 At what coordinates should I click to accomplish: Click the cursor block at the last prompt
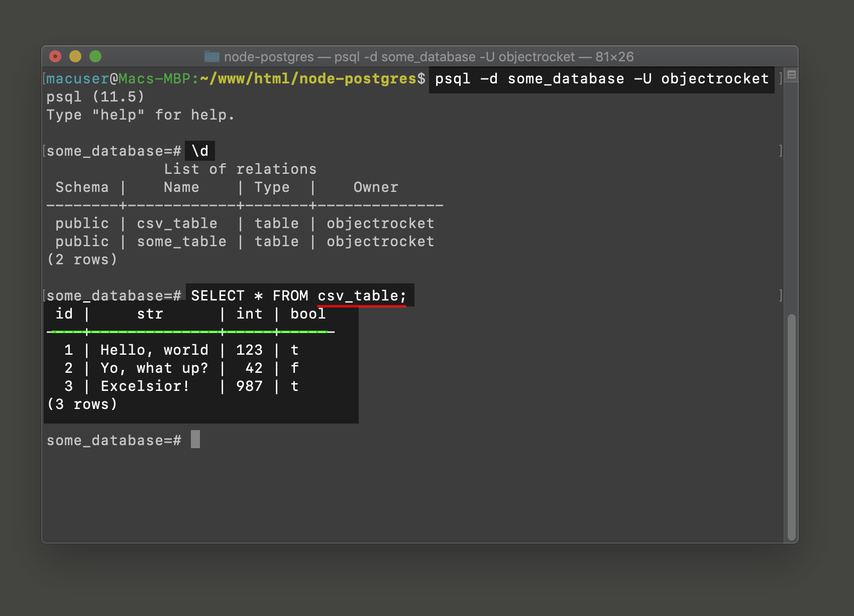[x=195, y=439]
